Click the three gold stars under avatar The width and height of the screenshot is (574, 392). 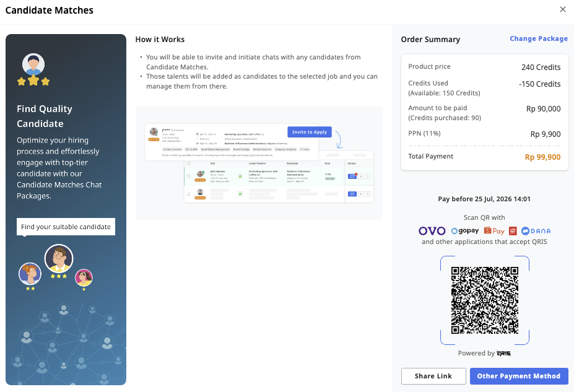click(33, 81)
